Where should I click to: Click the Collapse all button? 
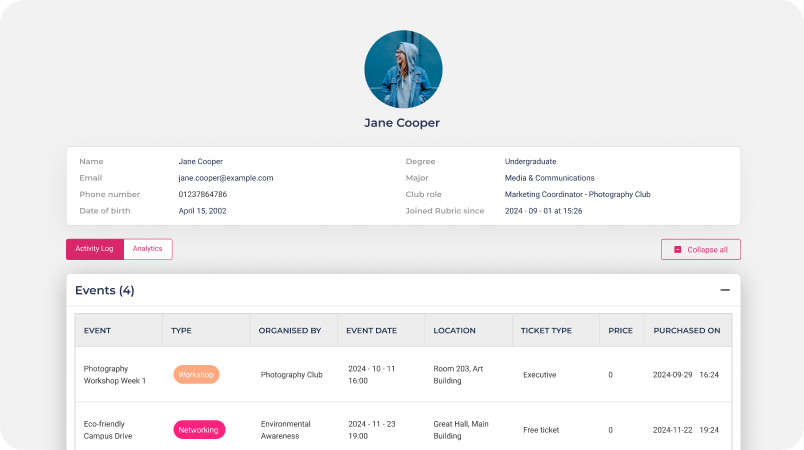click(700, 250)
